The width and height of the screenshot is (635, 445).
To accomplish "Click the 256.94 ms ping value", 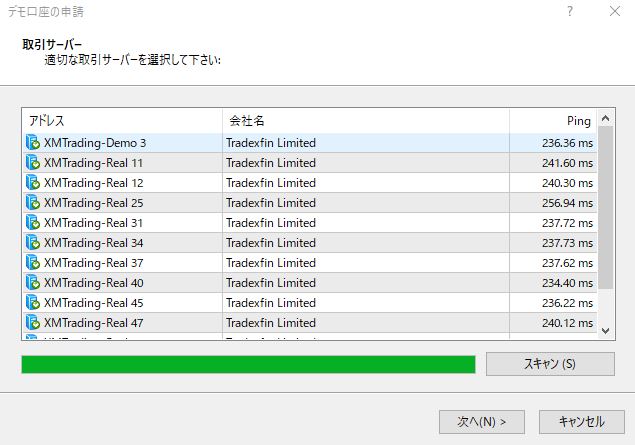I will 567,203.
